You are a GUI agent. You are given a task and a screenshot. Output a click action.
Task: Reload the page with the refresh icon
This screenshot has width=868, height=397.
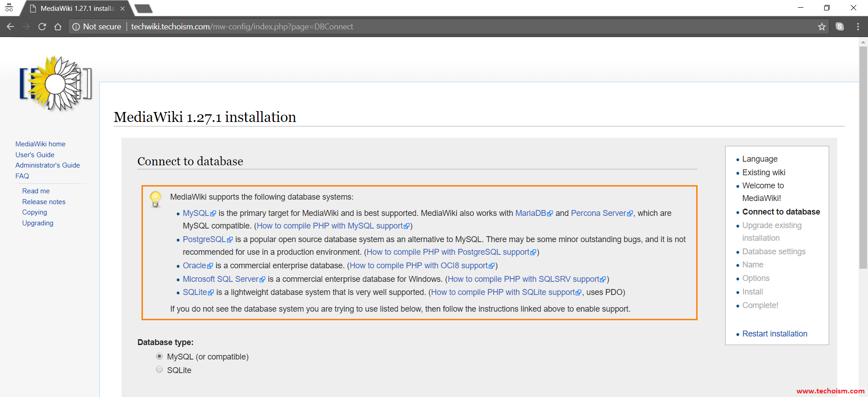coord(42,27)
